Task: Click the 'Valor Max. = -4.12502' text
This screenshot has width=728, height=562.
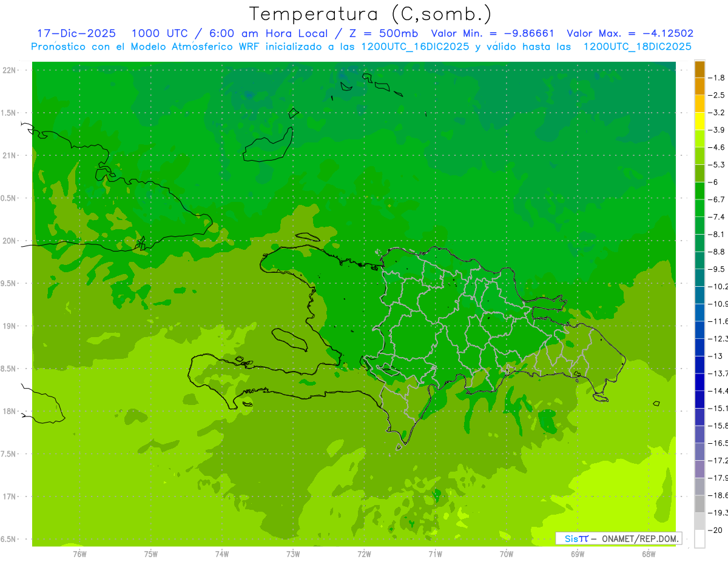Action: (x=630, y=33)
